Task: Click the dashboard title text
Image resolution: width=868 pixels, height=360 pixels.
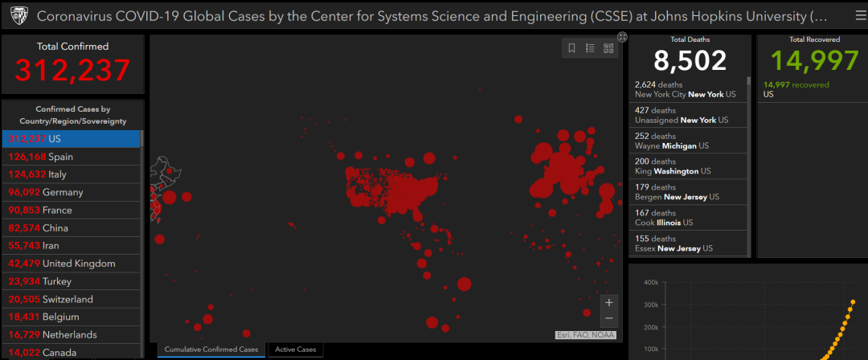Action: (x=432, y=16)
